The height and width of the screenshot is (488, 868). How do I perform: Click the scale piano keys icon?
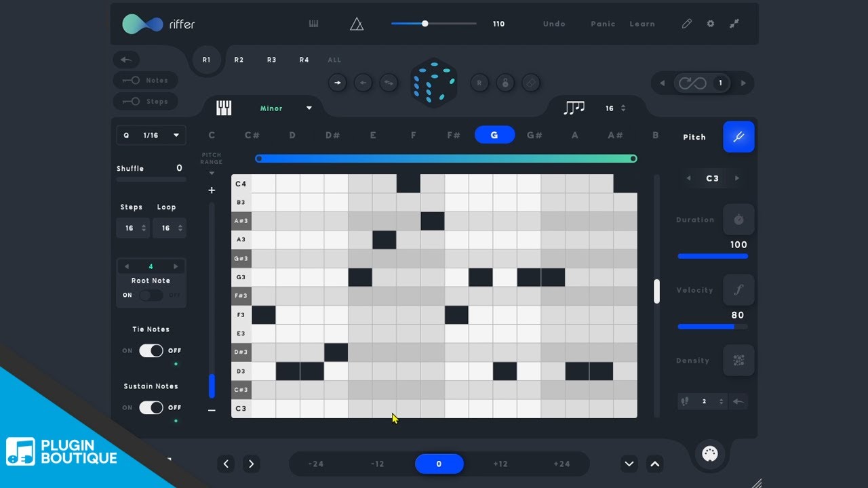pyautogui.click(x=224, y=108)
